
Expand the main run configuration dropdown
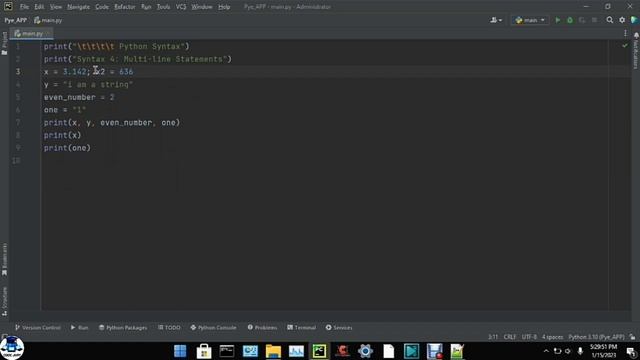coord(530,20)
